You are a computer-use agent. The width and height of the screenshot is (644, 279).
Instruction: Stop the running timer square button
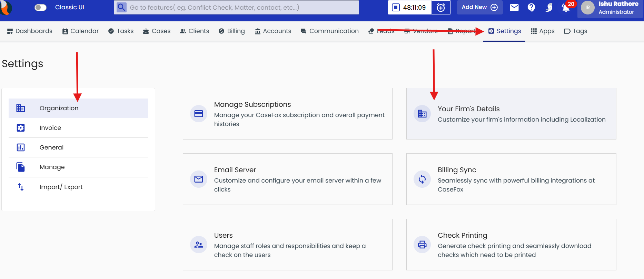(396, 8)
